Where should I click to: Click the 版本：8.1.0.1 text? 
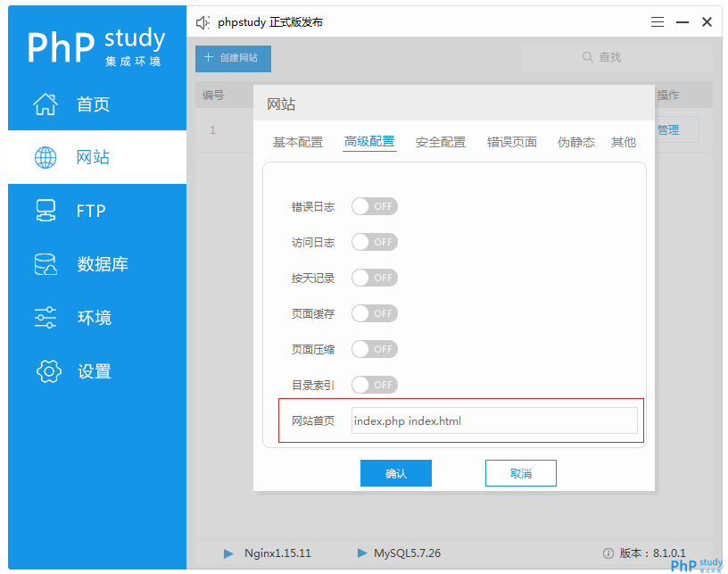click(x=652, y=553)
